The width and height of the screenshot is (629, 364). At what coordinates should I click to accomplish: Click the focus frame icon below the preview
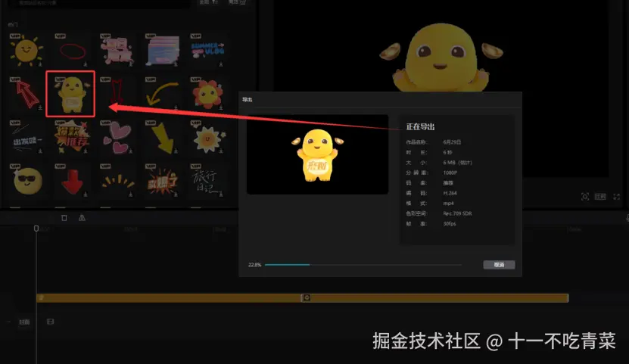585,197
